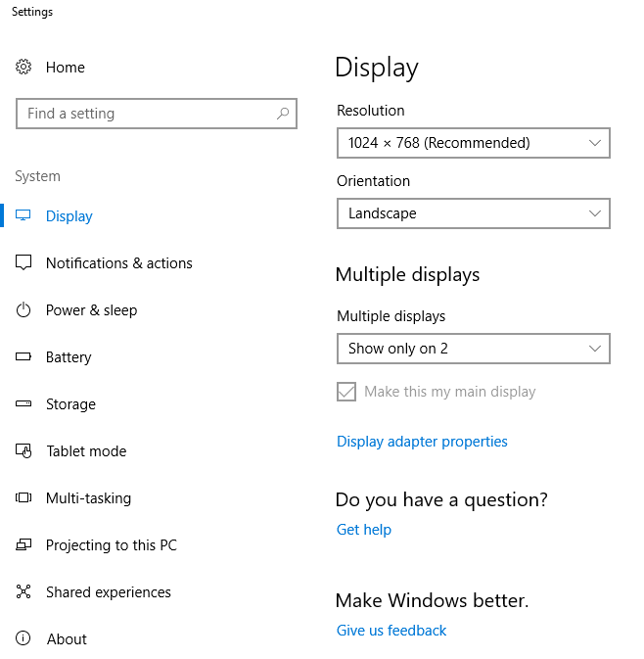The width and height of the screenshot is (644, 659).
Task: Click the Give us feedback link
Action: point(391,631)
